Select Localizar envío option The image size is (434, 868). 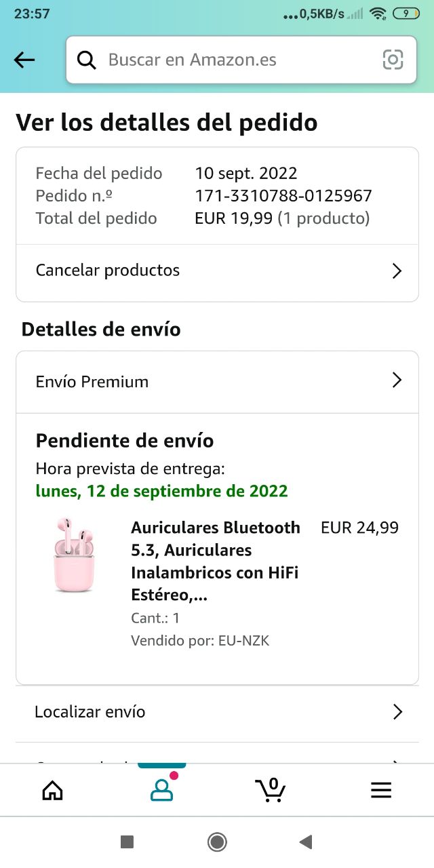(217, 713)
